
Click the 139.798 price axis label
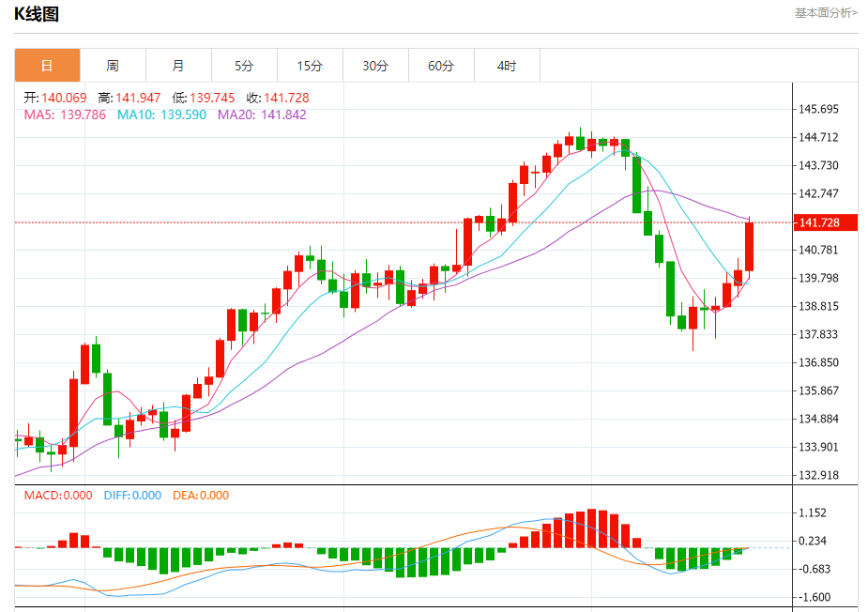coord(818,278)
